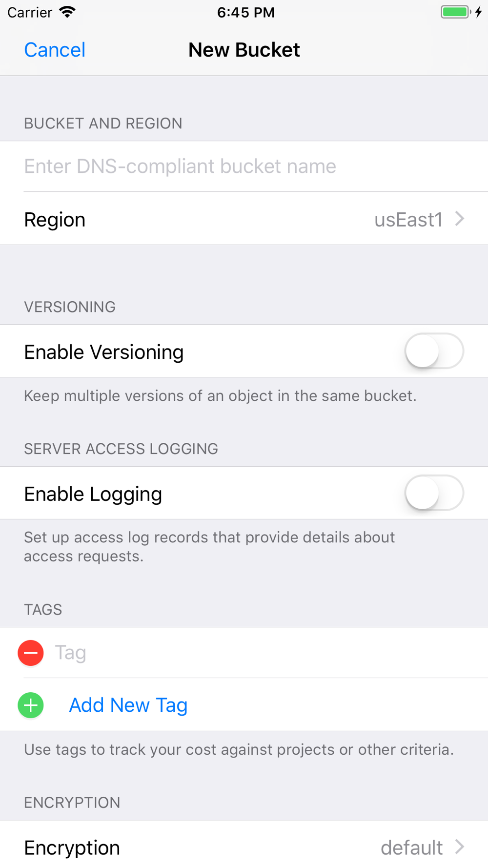Select the usEast1 region value
This screenshot has height=868, width=488.
408,220
